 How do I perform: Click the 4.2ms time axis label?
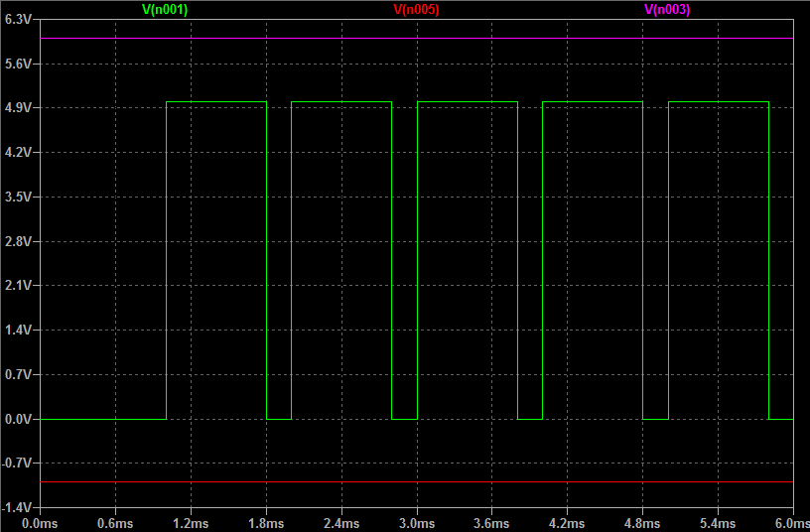point(568,523)
